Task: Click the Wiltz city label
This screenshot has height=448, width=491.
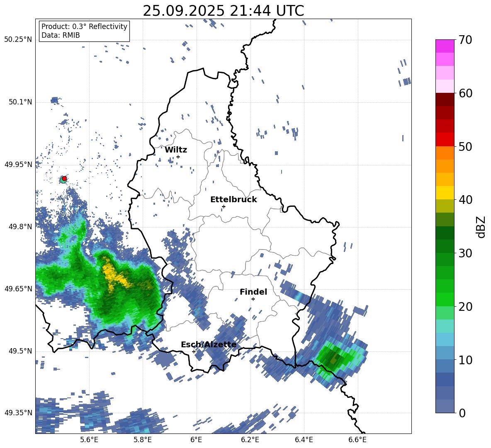Action: pyautogui.click(x=176, y=150)
